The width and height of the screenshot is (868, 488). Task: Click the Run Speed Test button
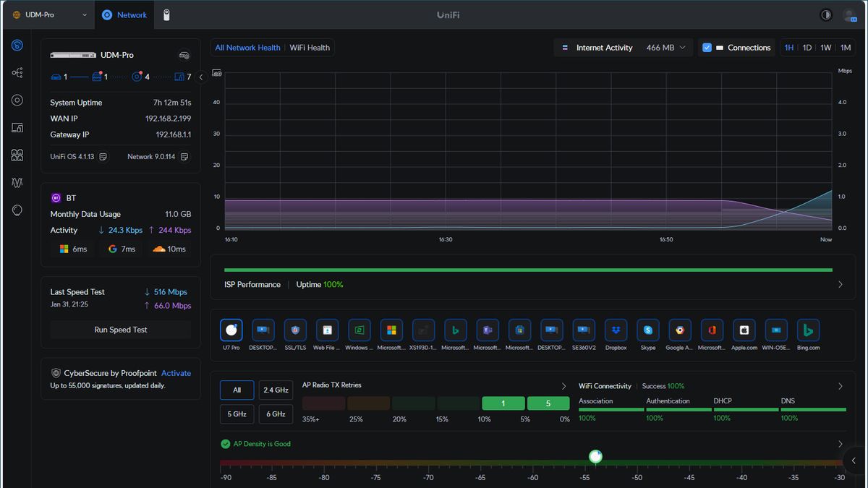click(x=120, y=330)
